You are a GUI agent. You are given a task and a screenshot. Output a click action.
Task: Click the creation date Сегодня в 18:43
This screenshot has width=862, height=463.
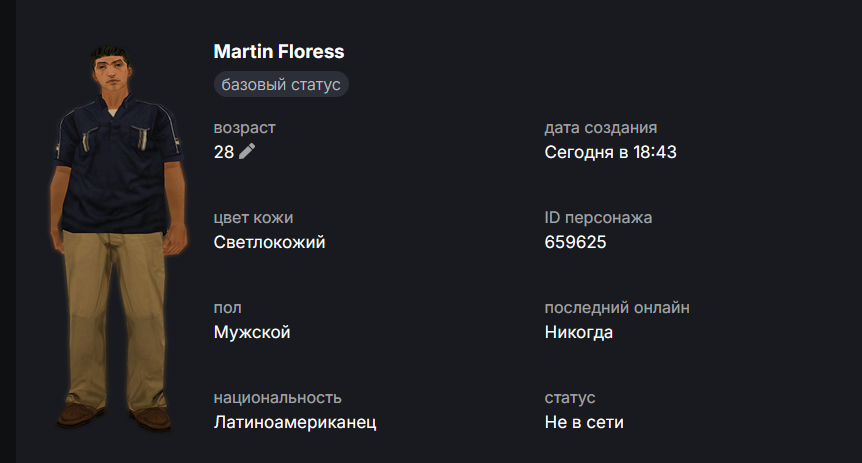click(x=611, y=152)
